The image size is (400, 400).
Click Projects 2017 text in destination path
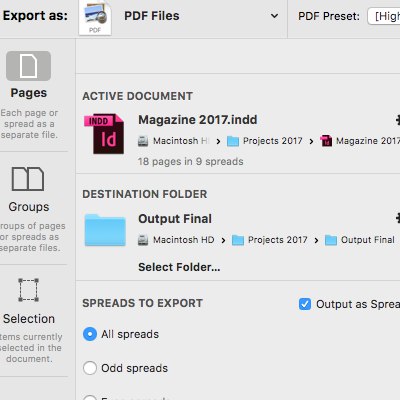coord(278,240)
